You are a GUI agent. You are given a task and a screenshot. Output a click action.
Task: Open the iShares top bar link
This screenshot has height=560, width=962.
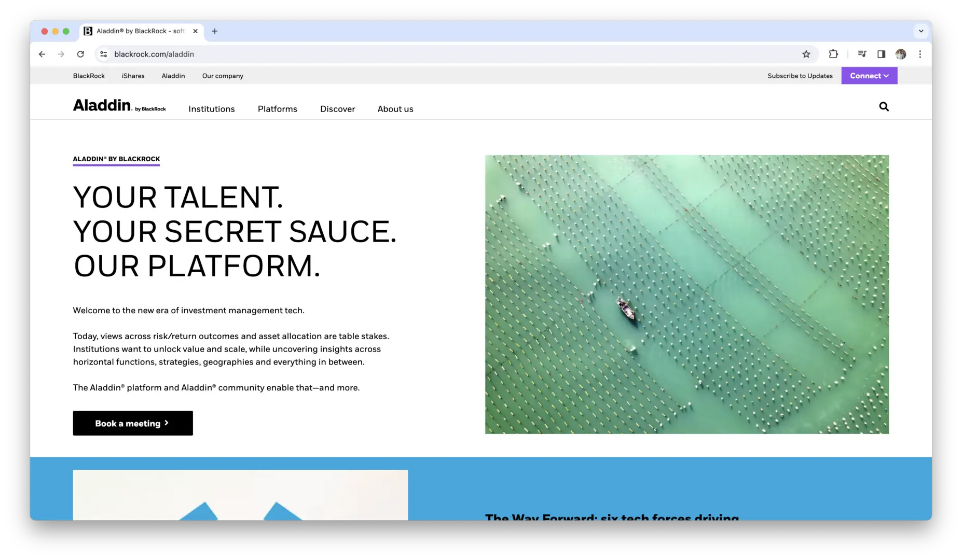(133, 76)
